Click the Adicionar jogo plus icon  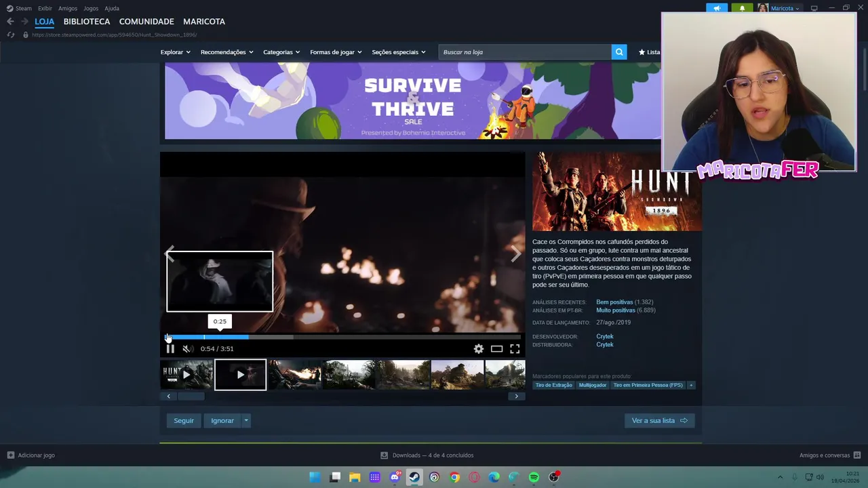10,455
